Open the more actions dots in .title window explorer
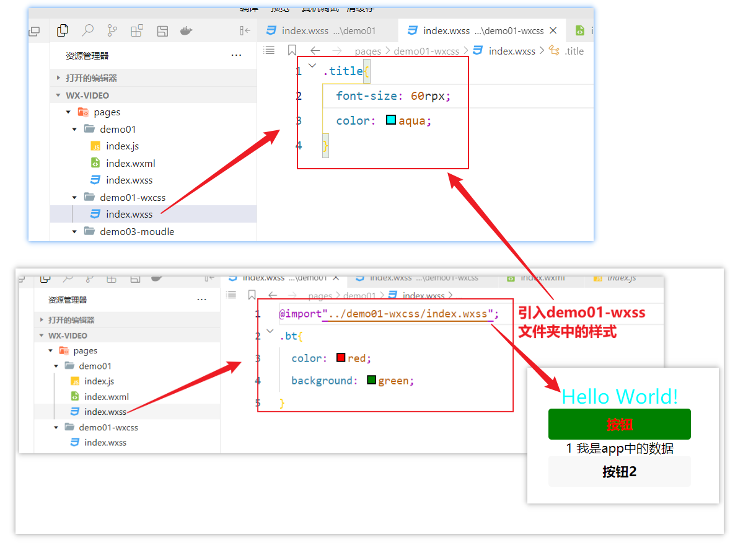Screen dimensions: 756x550 [236, 55]
